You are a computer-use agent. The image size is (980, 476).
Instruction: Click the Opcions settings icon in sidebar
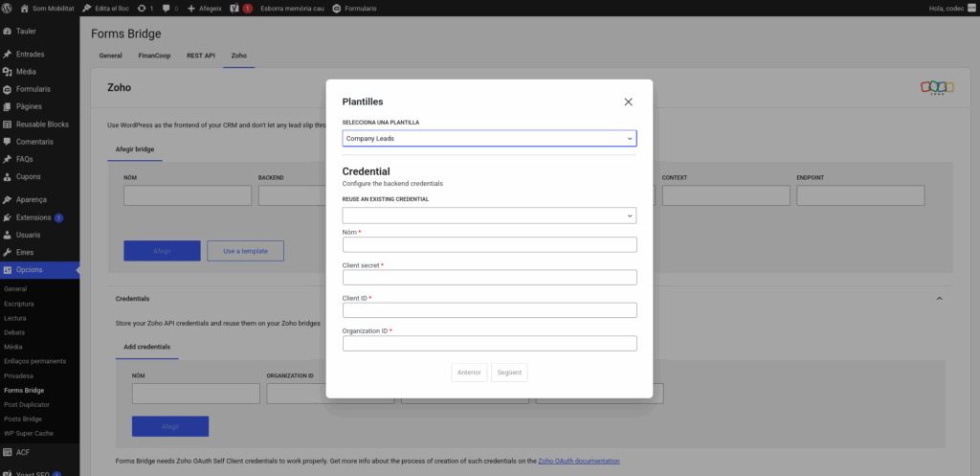point(8,270)
